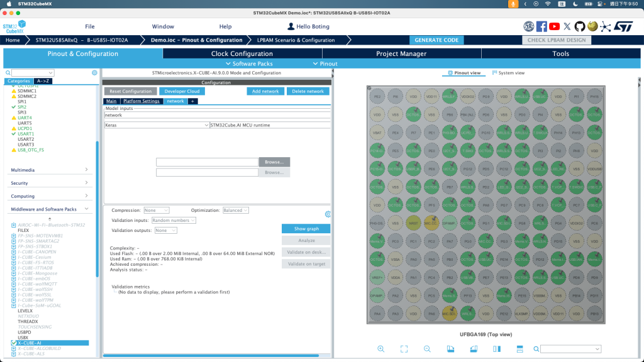The image size is (644, 362).
Task: Open the Keras model type dropdown
Action: pyautogui.click(x=157, y=125)
